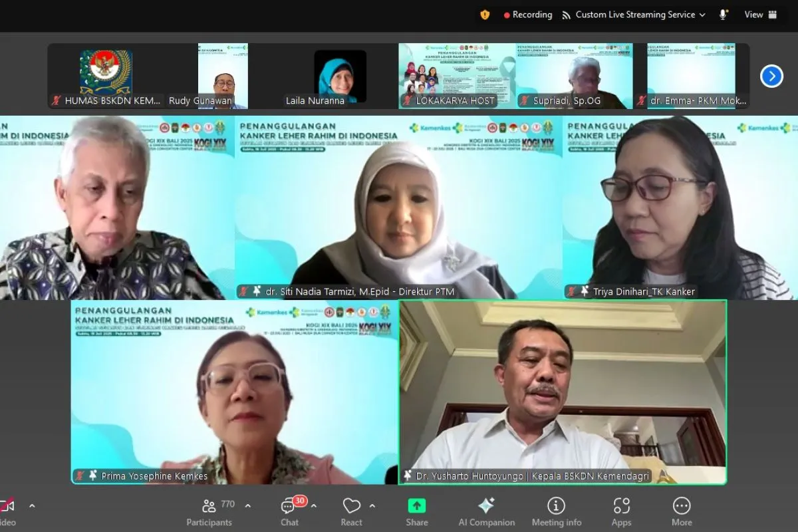Open the Chat panel
The image size is (798, 532).
(289, 511)
